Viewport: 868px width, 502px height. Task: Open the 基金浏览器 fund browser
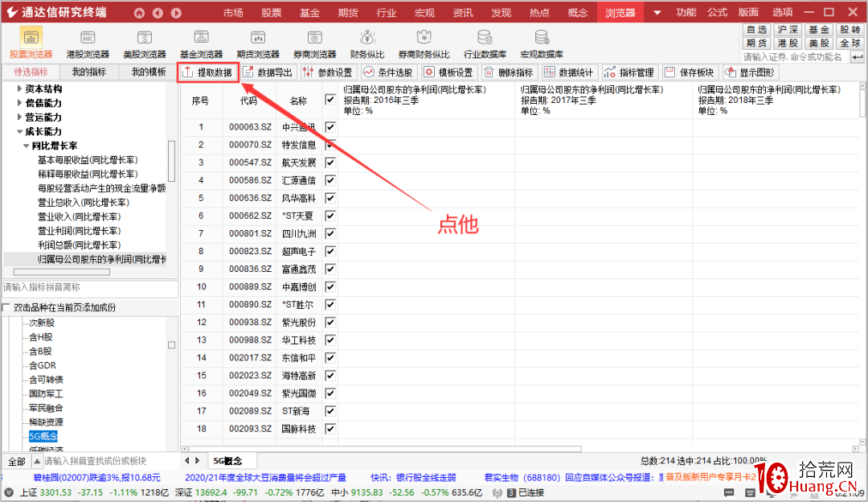pos(201,43)
